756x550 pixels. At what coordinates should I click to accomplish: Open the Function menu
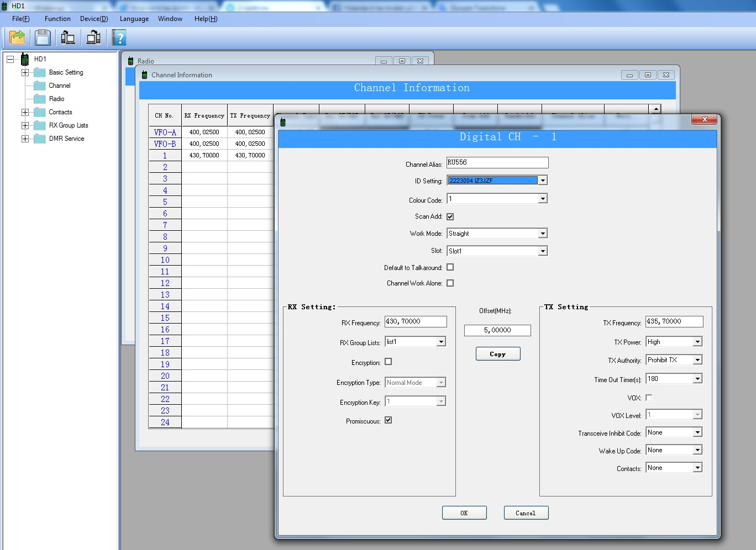(57, 19)
